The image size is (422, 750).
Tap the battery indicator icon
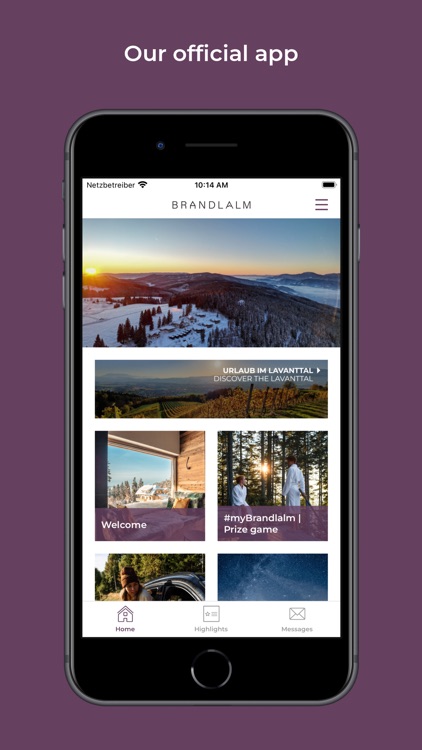[329, 185]
